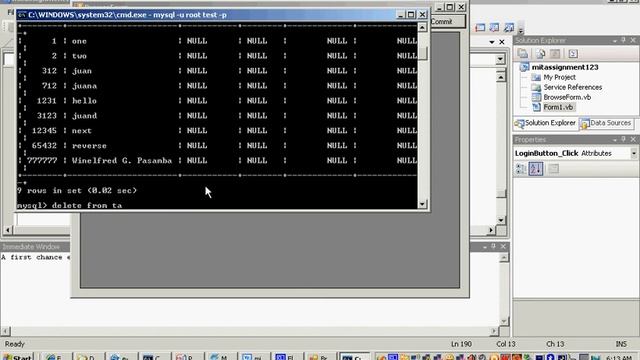Click middle layout toolbar icon above Solution Explorer

pos(494,28)
